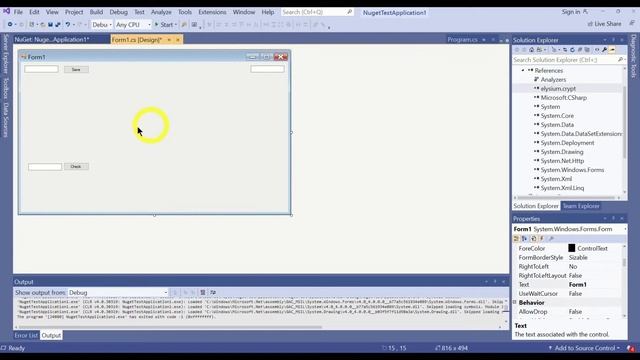Click Refresh in Solution Explorer toolbar

click(572, 50)
